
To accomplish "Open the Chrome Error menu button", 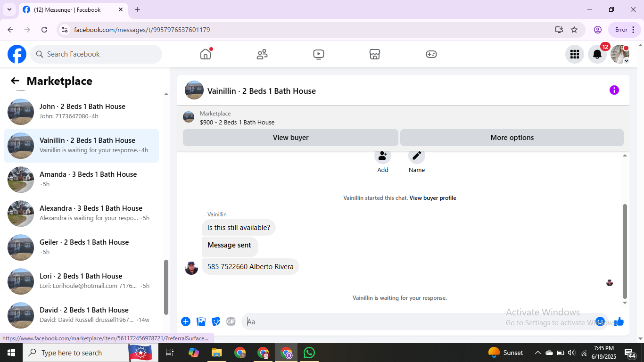I will pyautogui.click(x=625, y=30).
